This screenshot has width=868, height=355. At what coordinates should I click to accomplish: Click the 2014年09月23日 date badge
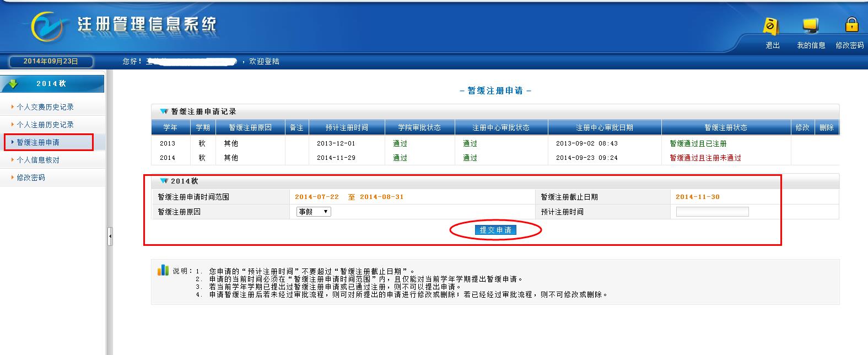point(51,62)
